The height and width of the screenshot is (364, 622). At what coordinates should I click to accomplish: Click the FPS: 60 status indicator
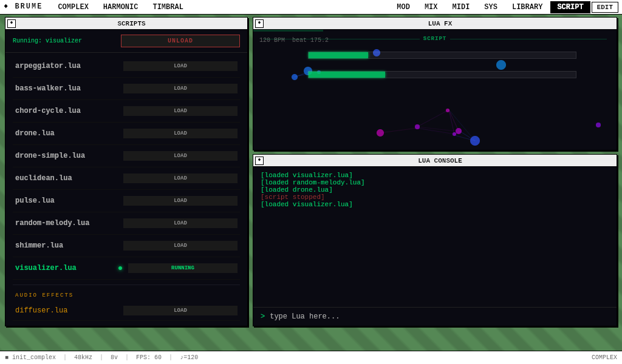click(149, 357)
